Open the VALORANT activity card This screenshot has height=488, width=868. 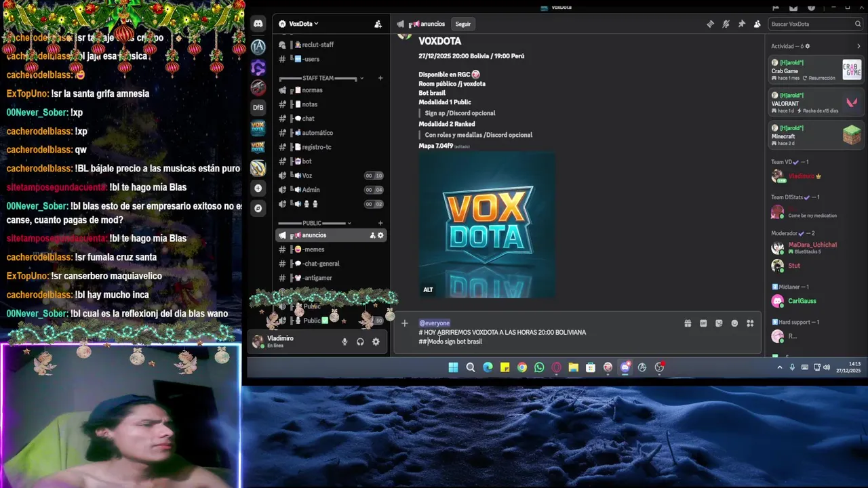[816, 102]
